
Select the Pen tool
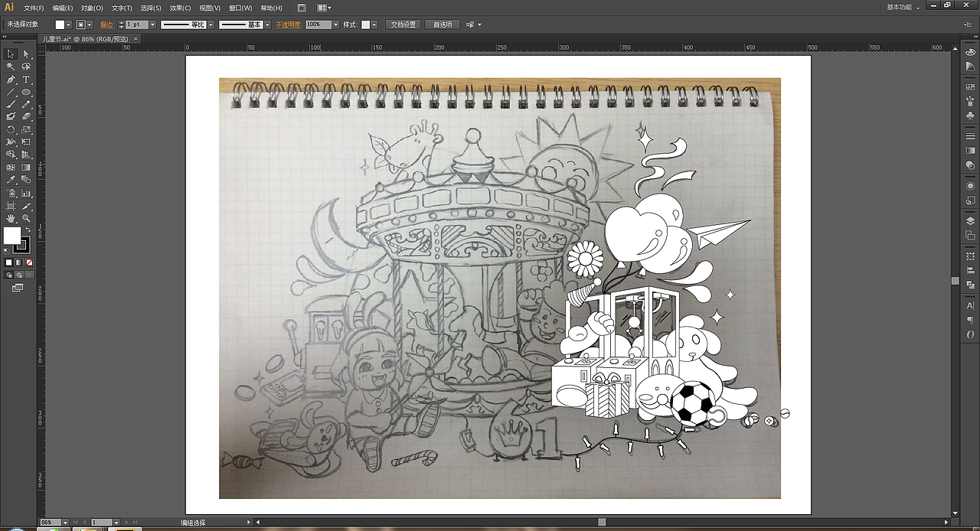(x=11, y=80)
